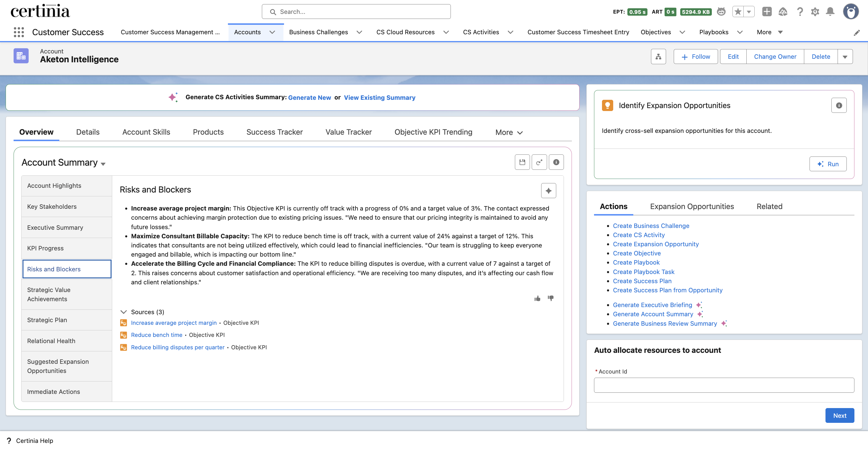The height and width of the screenshot is (450, 868).
Task: Click Generate New summary link
Action: (x=309, y=98)
